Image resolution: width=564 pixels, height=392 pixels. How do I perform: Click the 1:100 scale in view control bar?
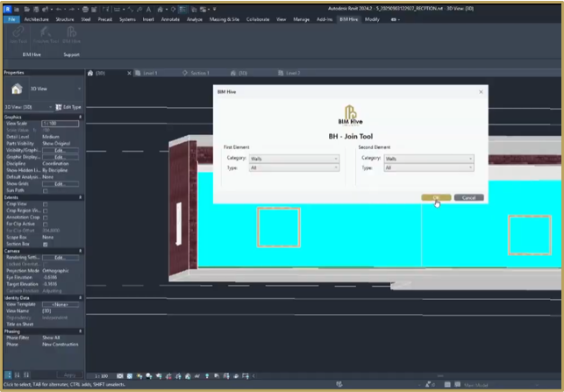tap(102, 376)
